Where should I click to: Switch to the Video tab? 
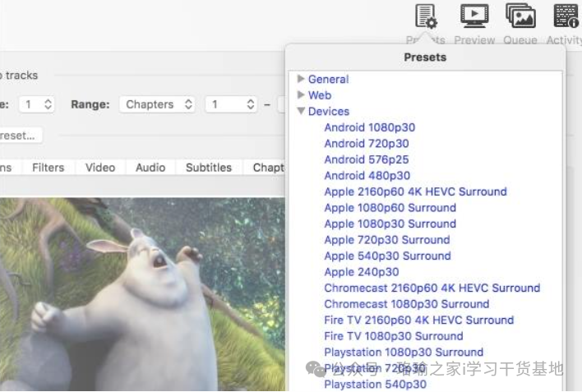pyautogui.click(x=100, y=167)
